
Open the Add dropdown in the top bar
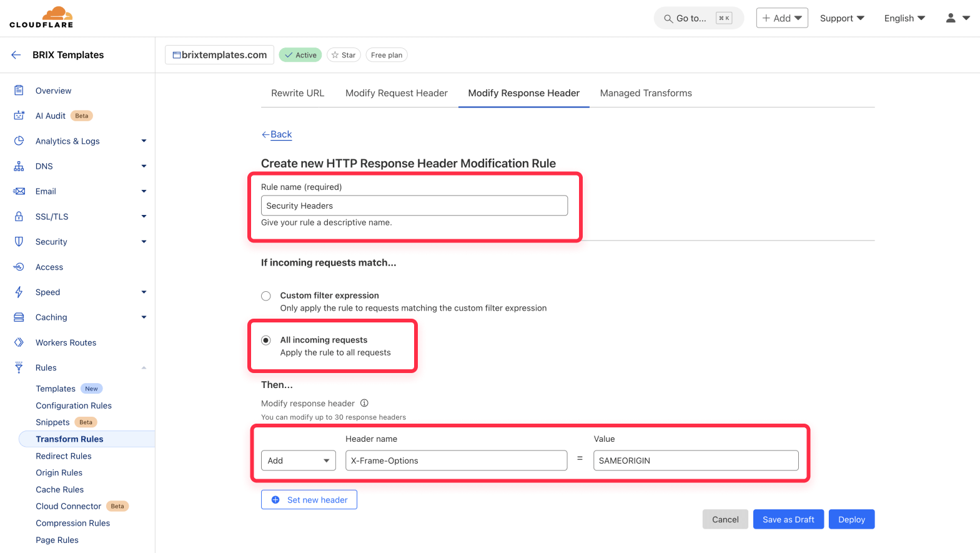point(782,18)
